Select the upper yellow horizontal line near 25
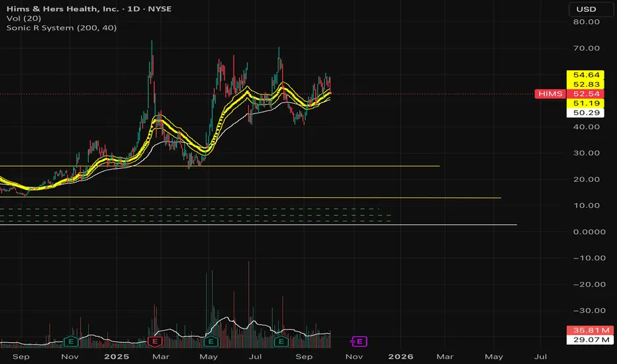 pos(220,166)
